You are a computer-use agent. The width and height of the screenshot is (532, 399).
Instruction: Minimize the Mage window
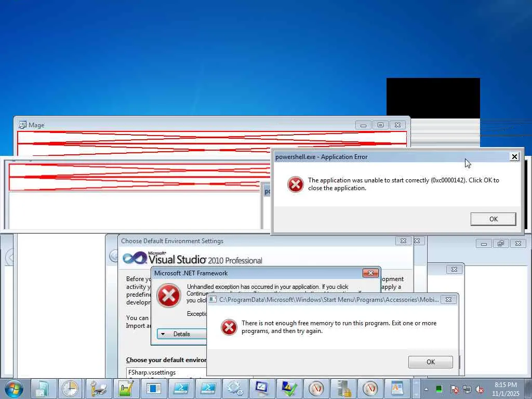tap(363, 125)
